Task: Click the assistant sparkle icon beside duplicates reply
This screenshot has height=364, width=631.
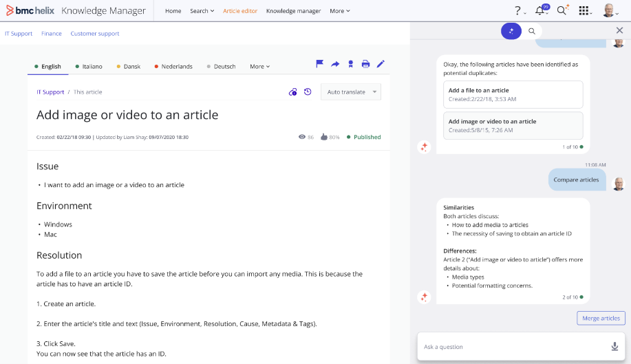Action: point(424,147)
